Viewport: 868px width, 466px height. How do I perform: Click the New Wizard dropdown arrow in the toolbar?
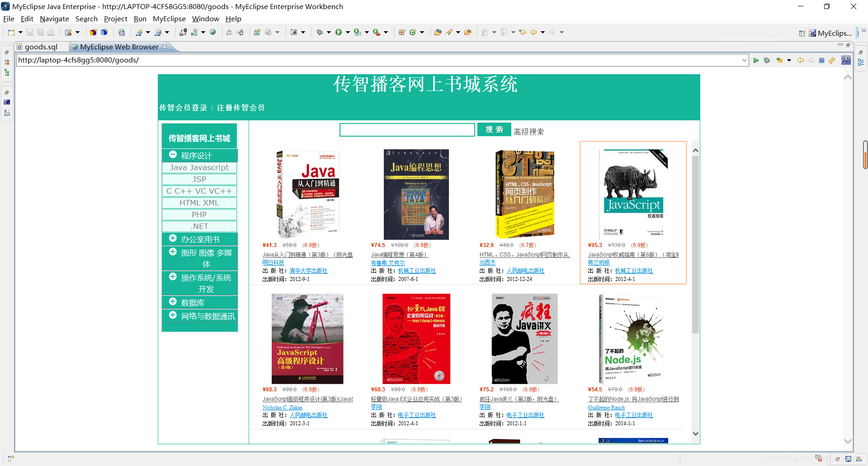(x=21, y=32)
